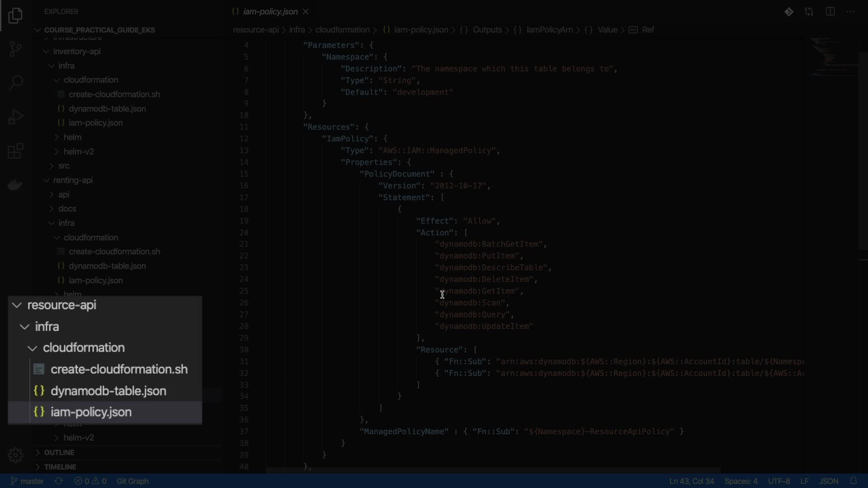Click the master branch indicator
868x488 pixels.
click(27, 481)
